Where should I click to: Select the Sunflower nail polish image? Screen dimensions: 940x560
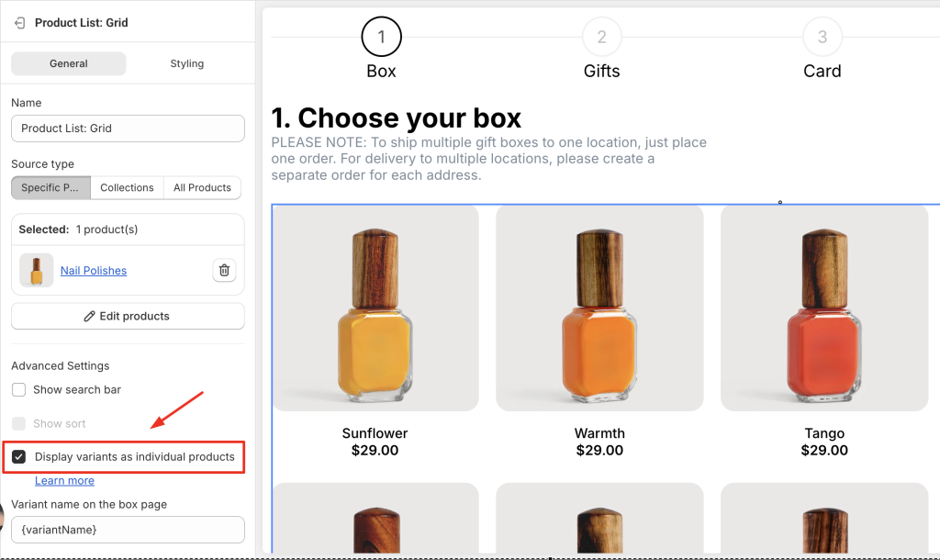(375, 308)
